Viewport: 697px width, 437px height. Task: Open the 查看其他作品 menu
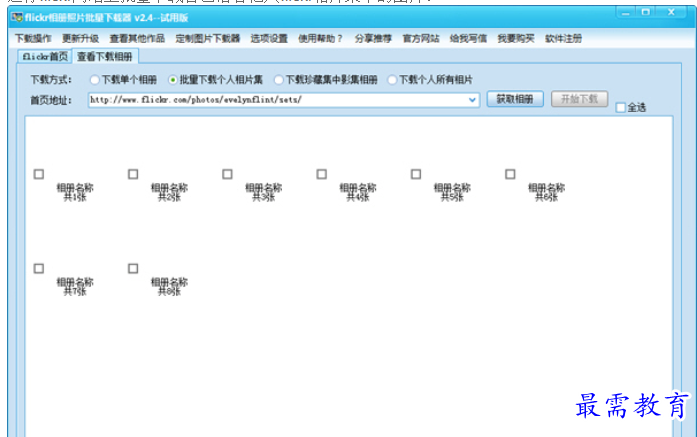pyautogui.click(x=137, y=39)
